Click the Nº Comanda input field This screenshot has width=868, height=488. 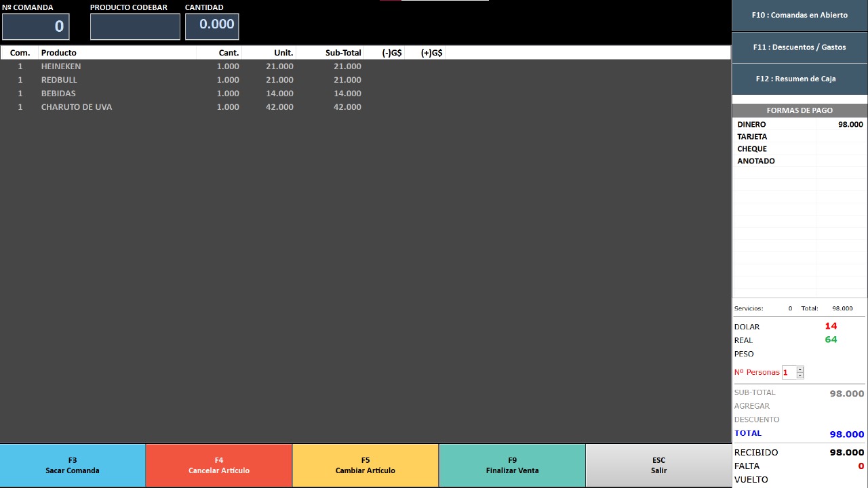36,26
